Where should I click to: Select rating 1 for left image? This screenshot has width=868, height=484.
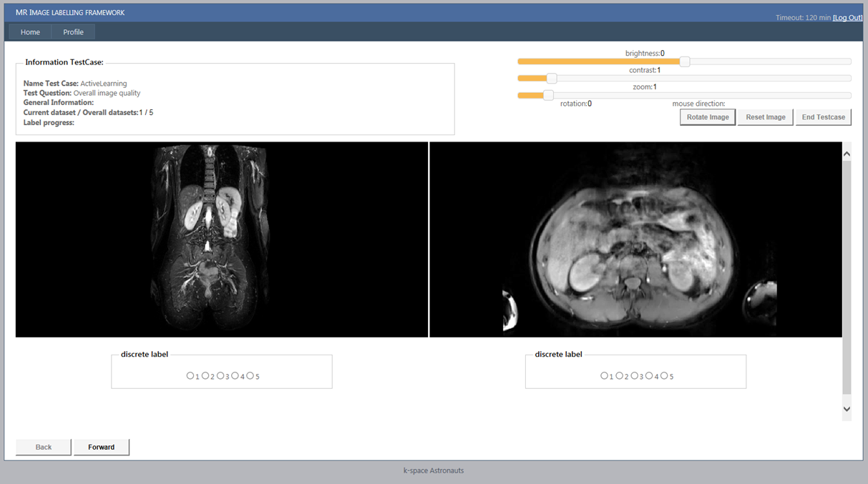(x=190, y=375)
